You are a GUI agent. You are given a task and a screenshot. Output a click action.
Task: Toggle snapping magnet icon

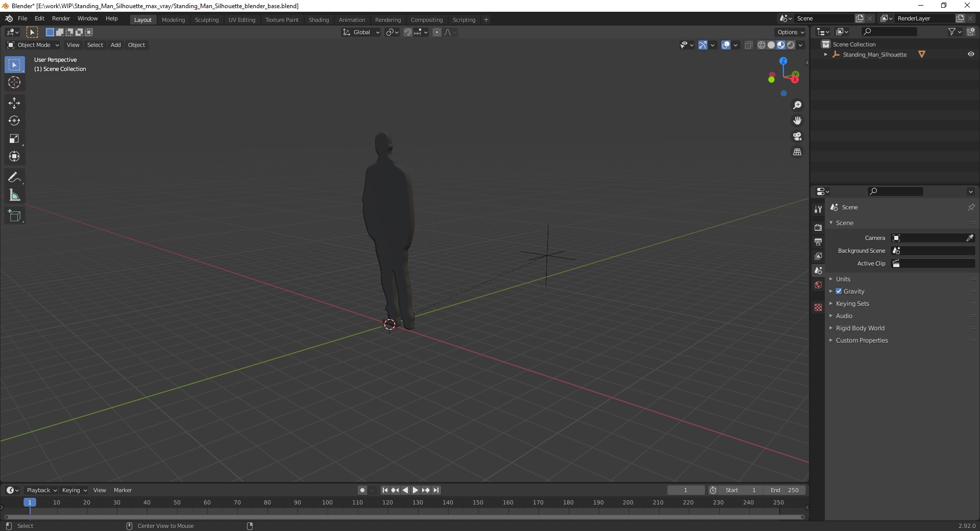tap(407, 32)
